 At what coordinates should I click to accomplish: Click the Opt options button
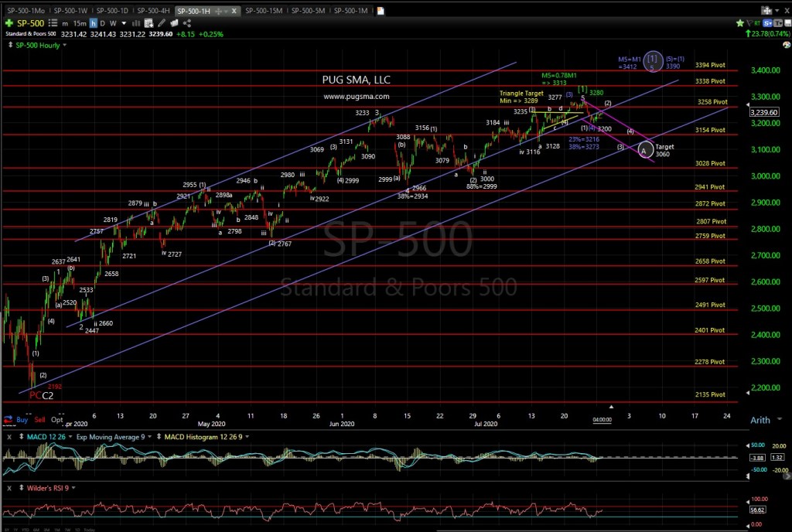pos(57,420)
